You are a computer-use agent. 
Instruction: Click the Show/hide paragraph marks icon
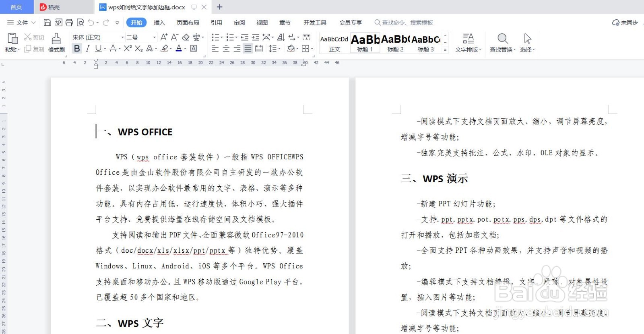coord(292,37)
